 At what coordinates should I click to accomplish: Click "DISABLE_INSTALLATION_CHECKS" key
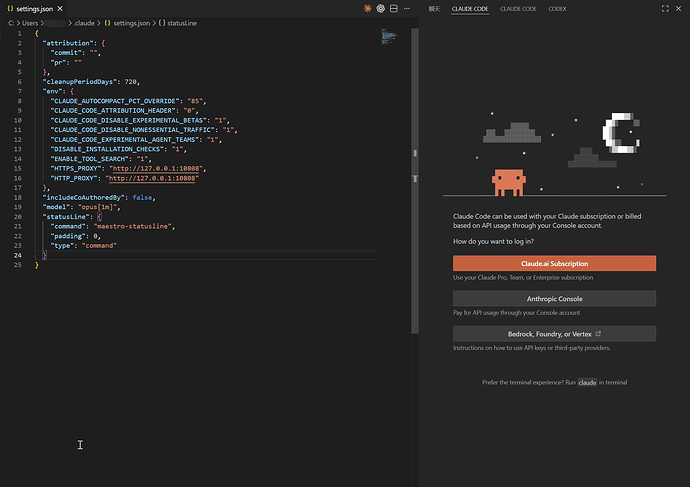pyautogui.click(x=107, y=150)
